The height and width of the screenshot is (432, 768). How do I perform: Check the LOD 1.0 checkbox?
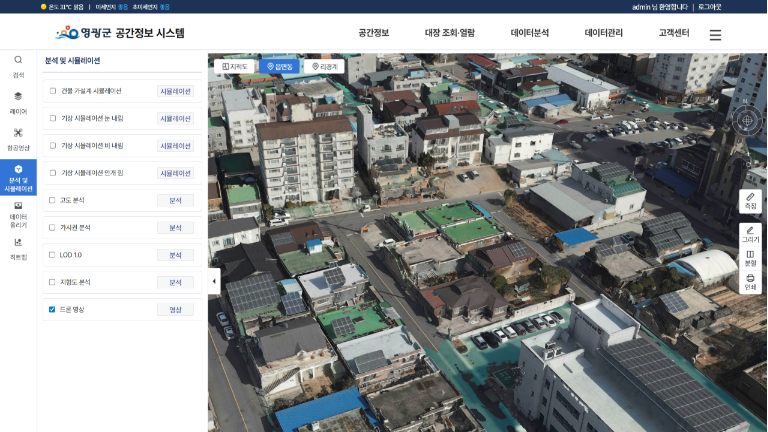pyautogui.click(x=53, y=255)
